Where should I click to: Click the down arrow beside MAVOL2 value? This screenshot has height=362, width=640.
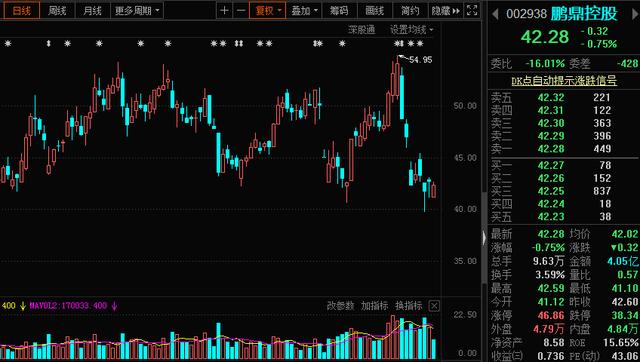(x=114, y=306)
